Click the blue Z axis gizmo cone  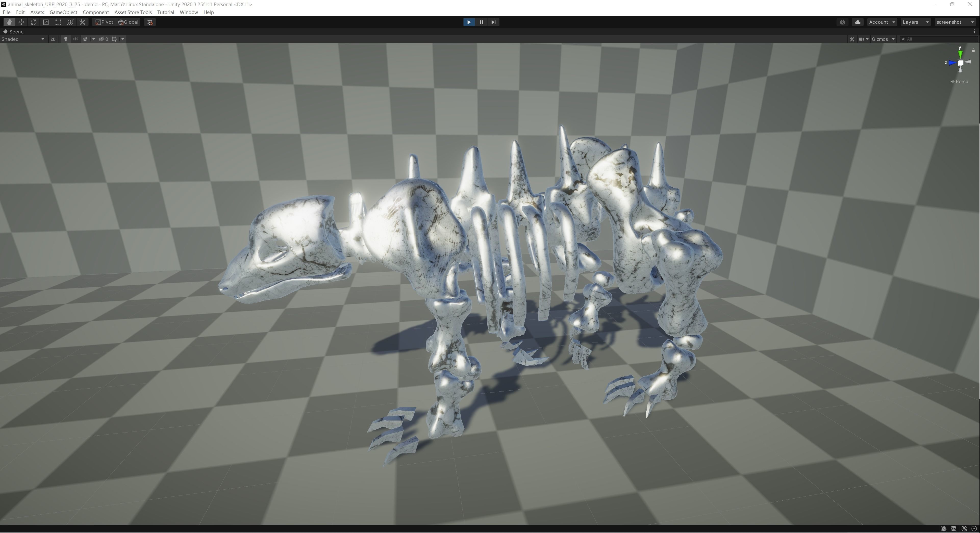[952, 63]
